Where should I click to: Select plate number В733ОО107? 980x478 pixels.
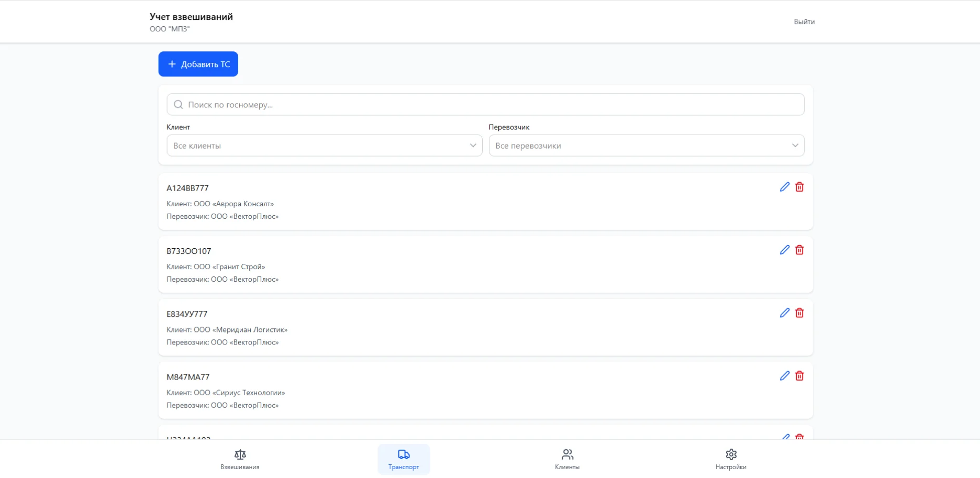(x=189, y=251)
